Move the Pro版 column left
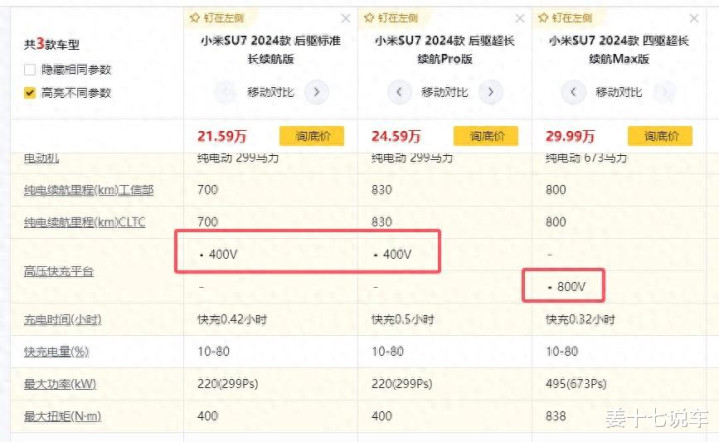The height and width of the screenshot is (442, 719). tap(398, 92)
